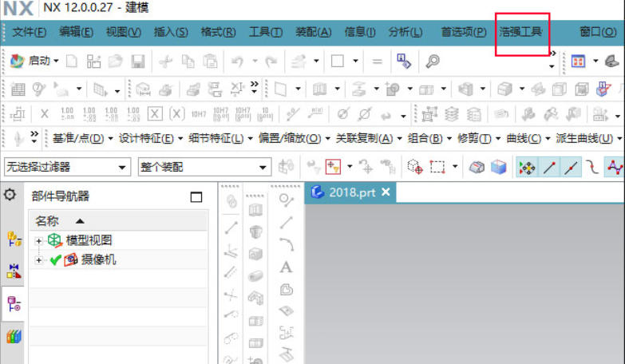Click the Save floppy disk icon
Screen dimensions: 625x364
tap(138, 61)
